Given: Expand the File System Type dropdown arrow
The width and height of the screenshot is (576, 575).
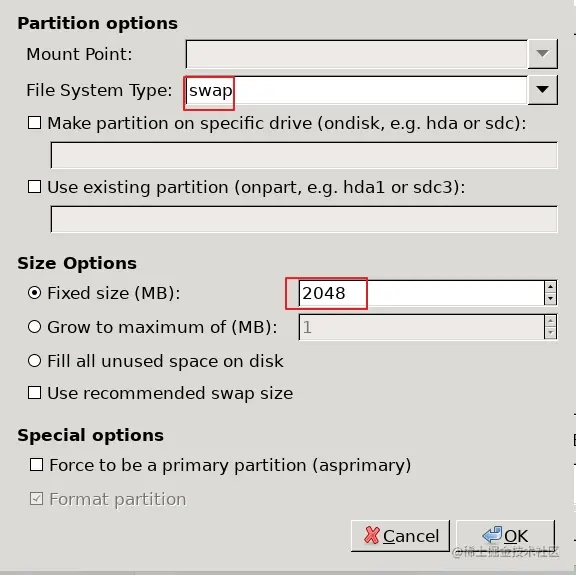Looking at the screenshot, I should pos(543,90).
